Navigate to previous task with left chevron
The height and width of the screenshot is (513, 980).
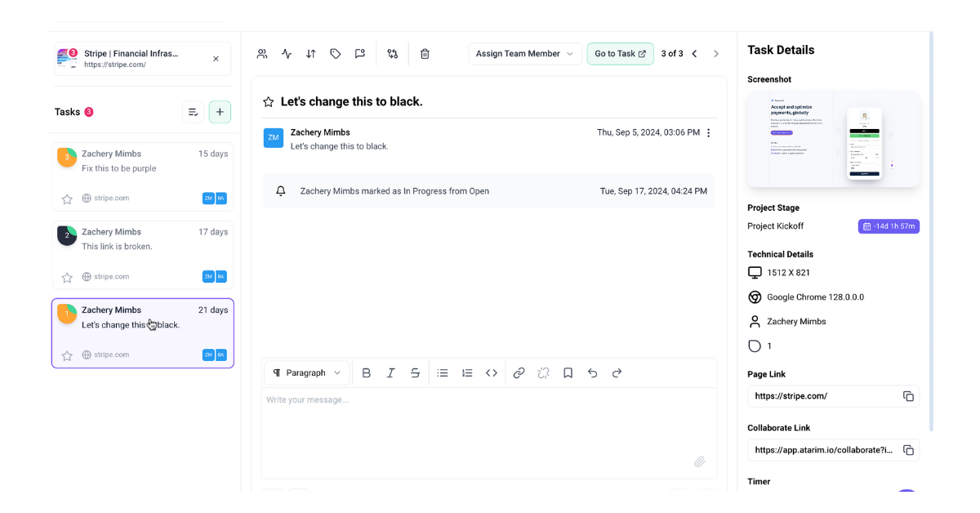click(x=694, y=53)
